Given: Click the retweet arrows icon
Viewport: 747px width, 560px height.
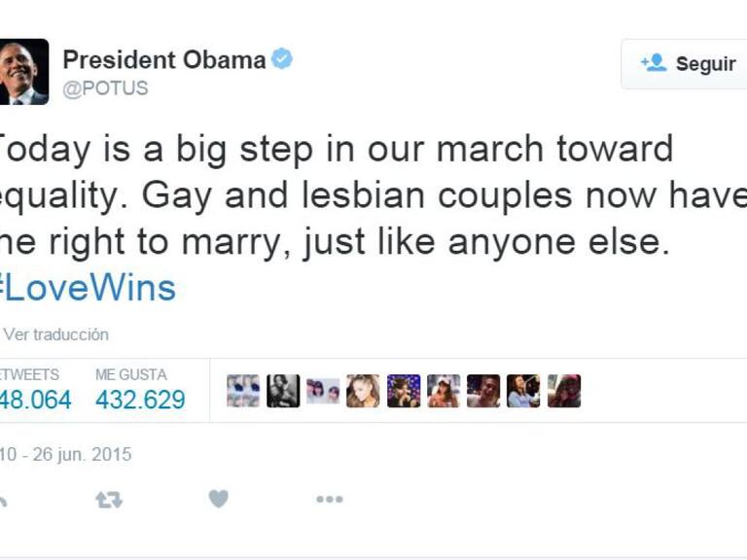Looking at the screenshot, I should click(108, 500).
